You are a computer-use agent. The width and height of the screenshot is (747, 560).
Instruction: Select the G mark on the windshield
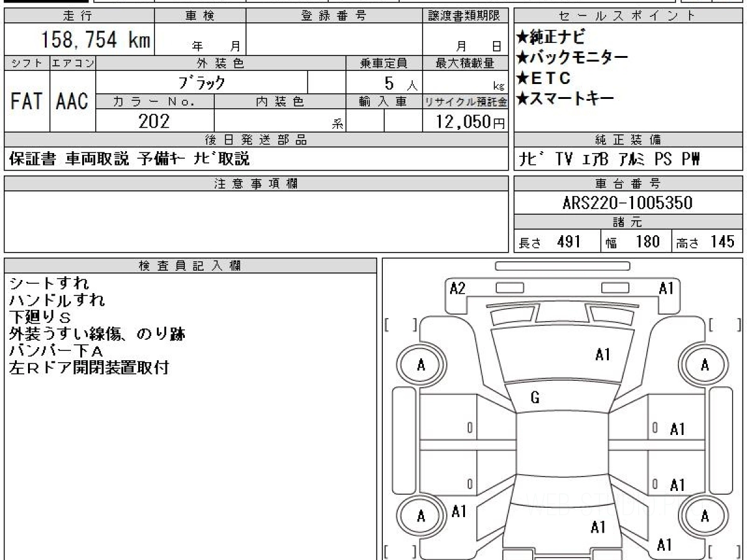coord(535,398)
